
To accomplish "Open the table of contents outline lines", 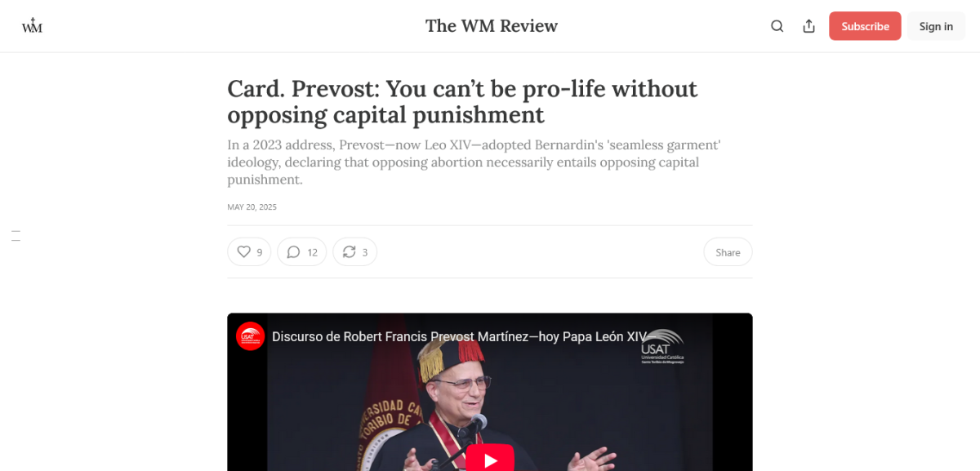I will 16,236.
